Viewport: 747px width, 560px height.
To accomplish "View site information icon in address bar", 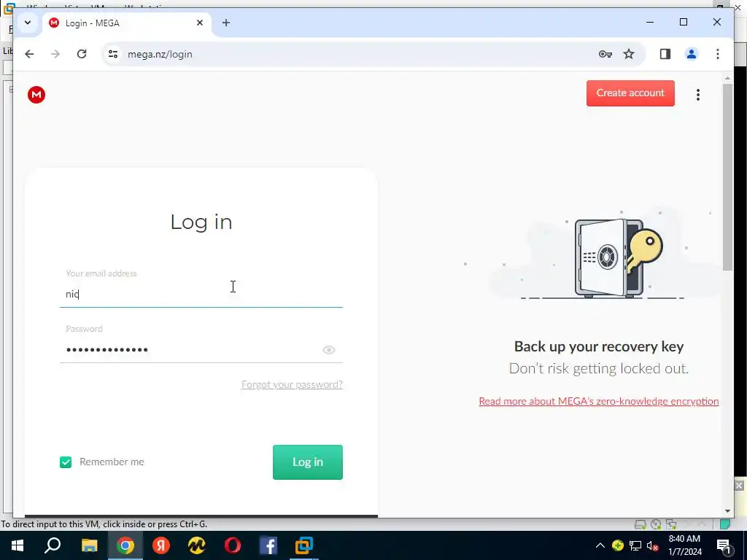I will point(113,54).
